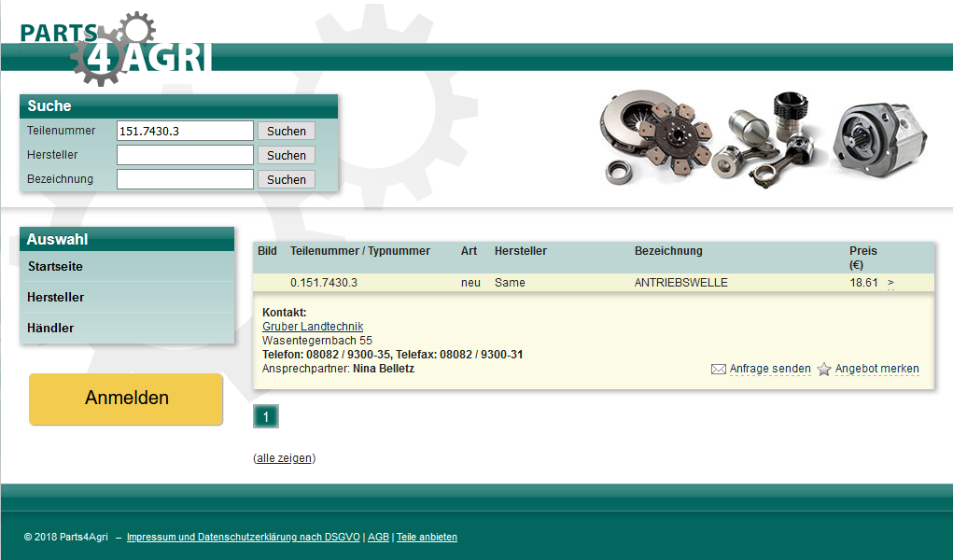Click the envelope icon for Anfrage senden
The width and height of the screenshot is (953, 560).
(x=718, y=370)
